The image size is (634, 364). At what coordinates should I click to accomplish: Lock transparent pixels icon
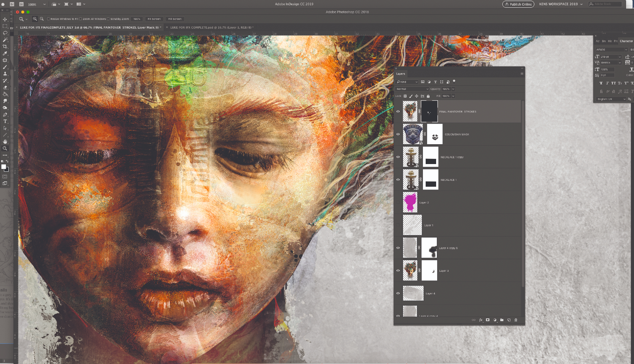click(405, 96)
